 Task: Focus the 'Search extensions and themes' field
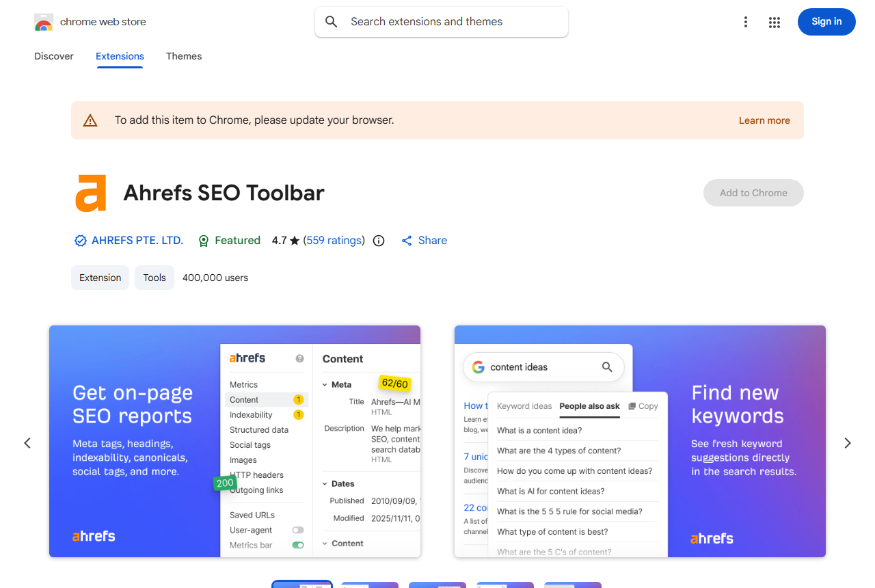[x=442, y=22]
